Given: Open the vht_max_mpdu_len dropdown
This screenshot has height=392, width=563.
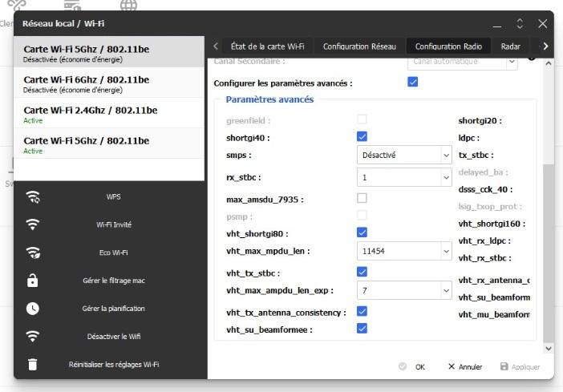Looking at the screenshot, I should pos(404,252).
